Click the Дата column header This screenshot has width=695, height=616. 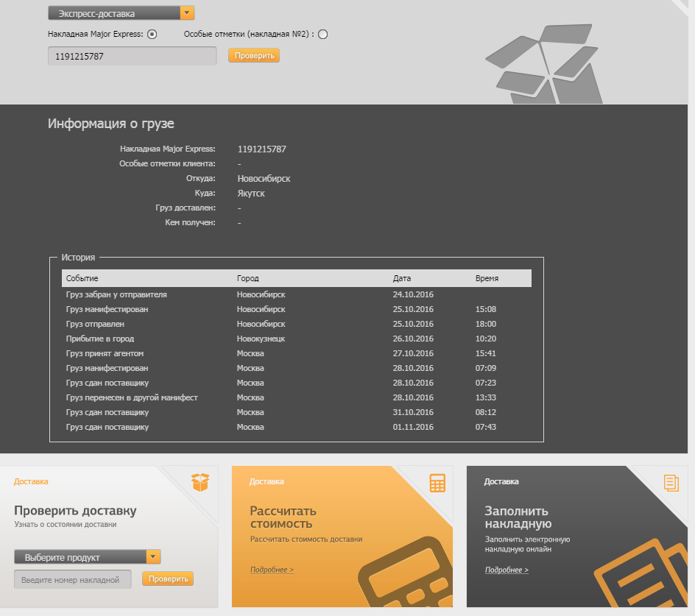[x=401, y=278]
